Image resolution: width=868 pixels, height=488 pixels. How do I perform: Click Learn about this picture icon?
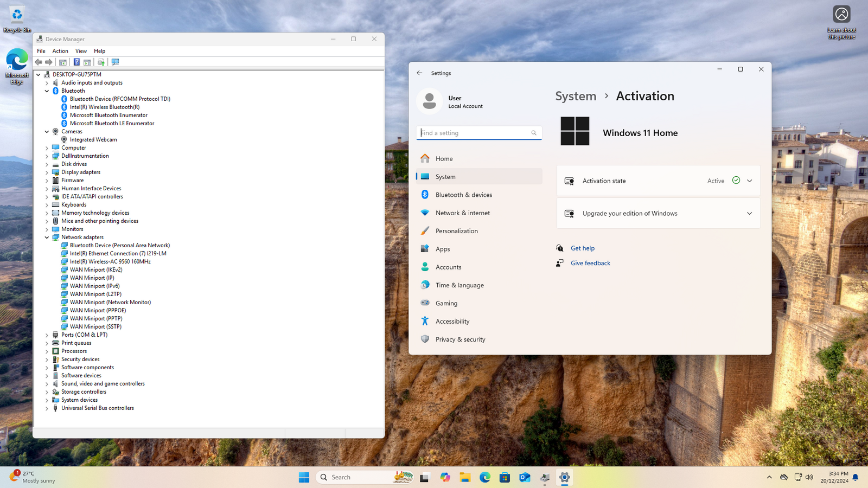[x=841, y=22]
